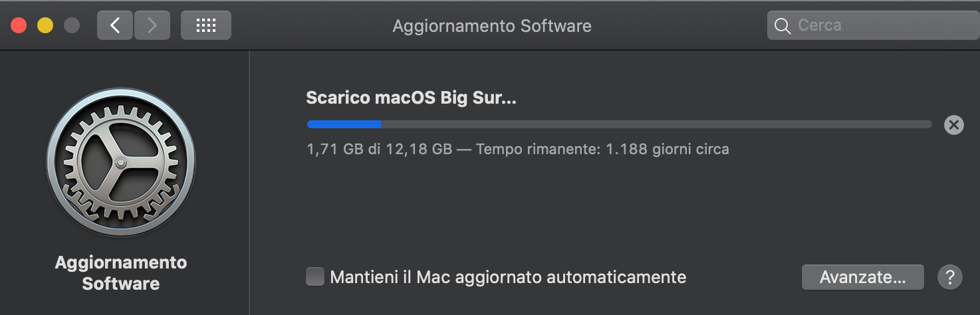The image size is (980, 315).
Task: Click the blue filled part of the progress bar
Action: (x=344, y=124)
